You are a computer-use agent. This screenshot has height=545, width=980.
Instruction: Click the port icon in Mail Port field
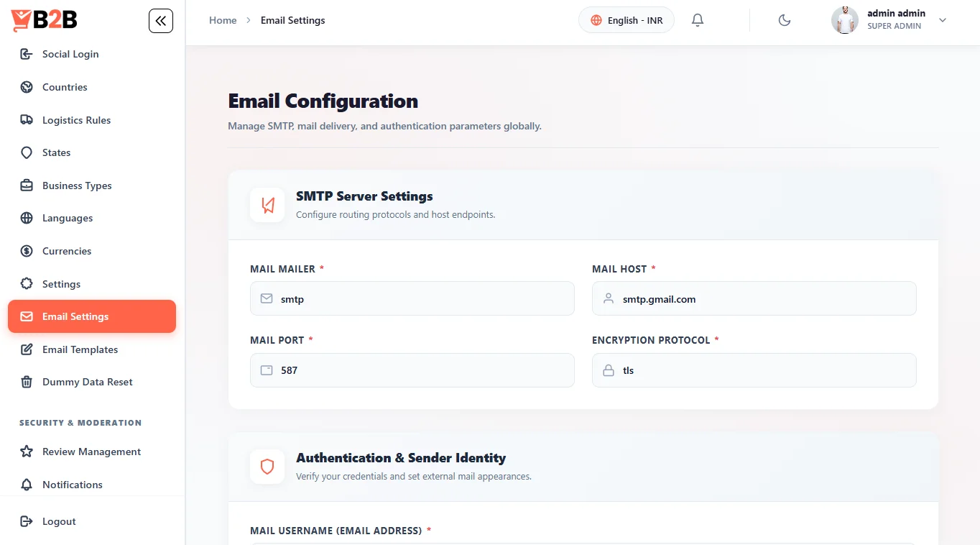[x=267, y=370]
